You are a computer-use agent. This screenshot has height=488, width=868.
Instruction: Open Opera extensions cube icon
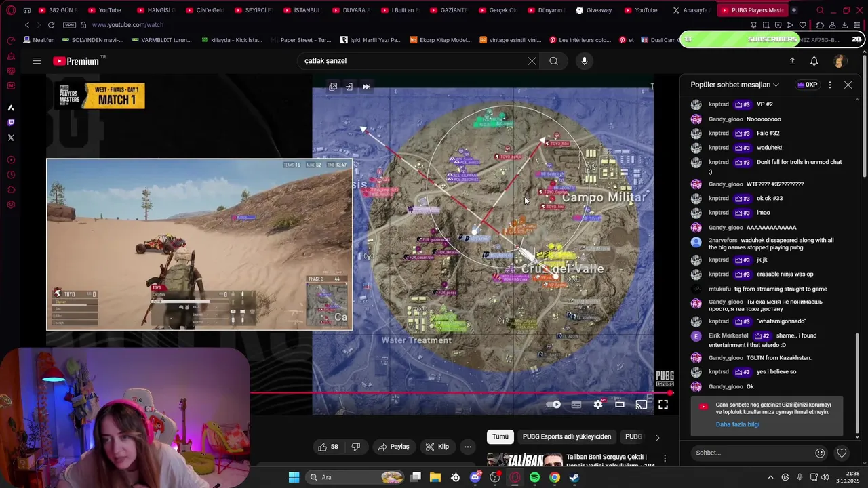click(821, 25)
